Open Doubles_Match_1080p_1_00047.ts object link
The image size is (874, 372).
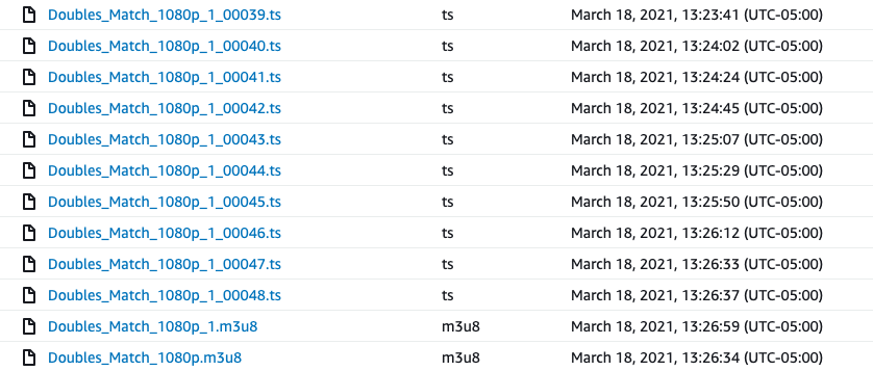click(x=164, y=264)
